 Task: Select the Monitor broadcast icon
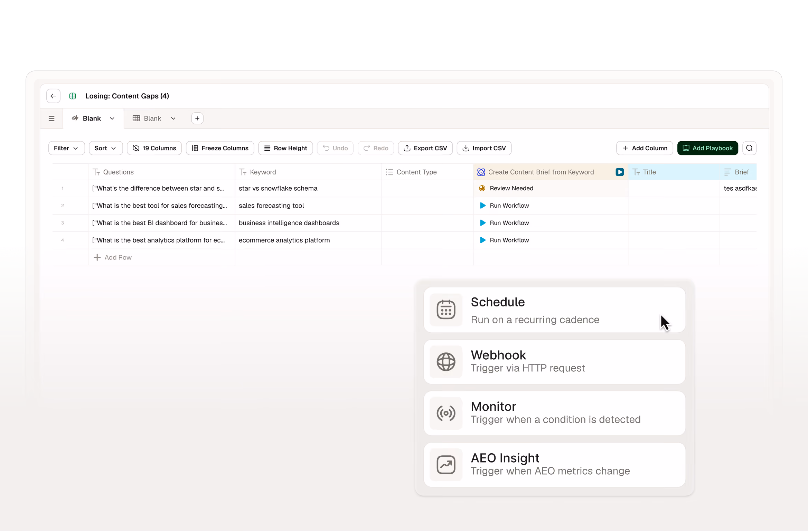[x=446, y=413]
